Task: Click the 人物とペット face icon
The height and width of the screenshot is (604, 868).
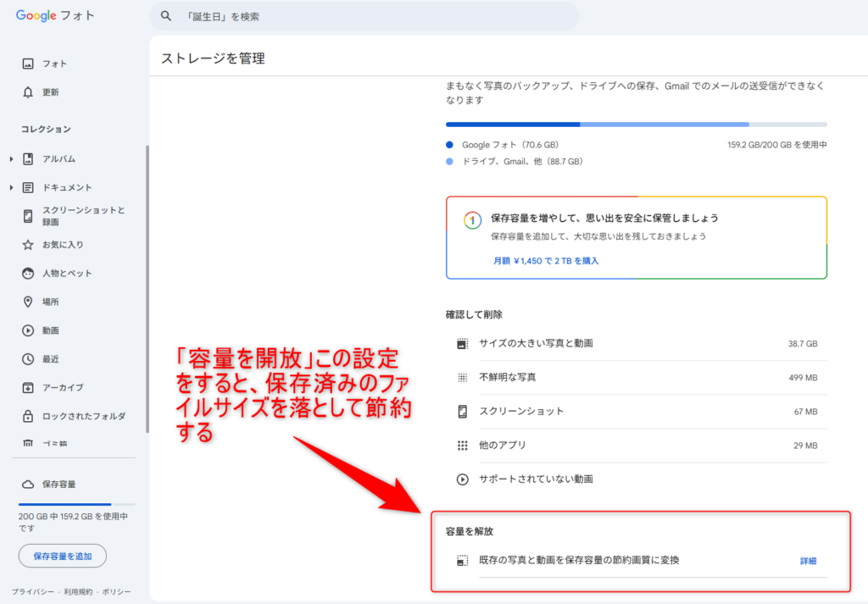Action: [x=28, y=274]
